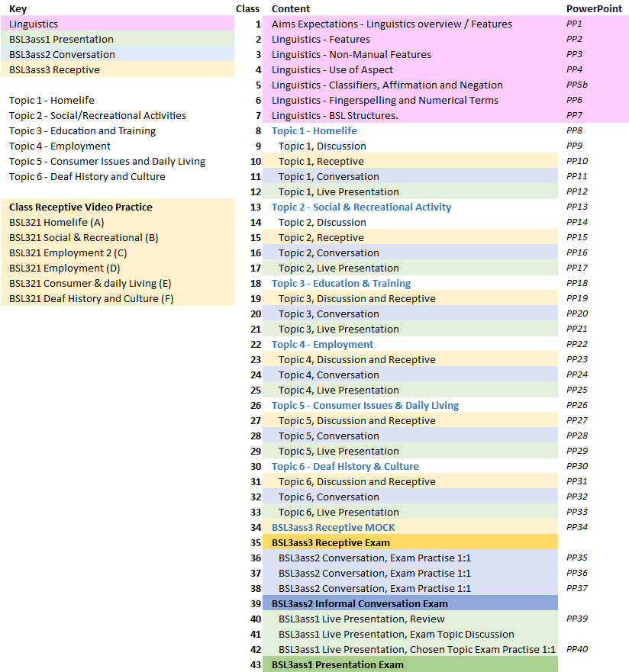Select 'BSL3ass2 Informal Conversation Exam' row
The height and width of the screenshot is (672, 629).
click(x=360, y=604)
